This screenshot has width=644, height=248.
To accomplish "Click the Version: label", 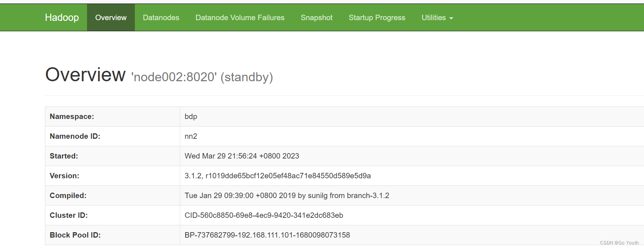I will (64, 176).
